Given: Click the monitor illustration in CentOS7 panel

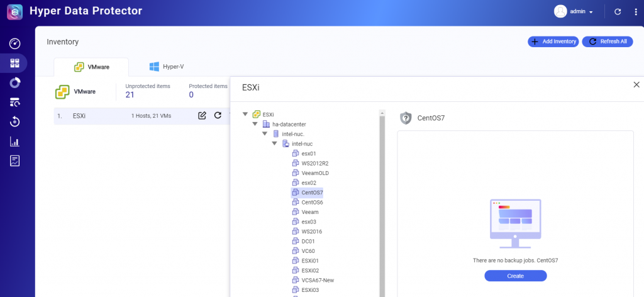Looking at the screenshot, I should pyautogui.click(x=516, y=224).
